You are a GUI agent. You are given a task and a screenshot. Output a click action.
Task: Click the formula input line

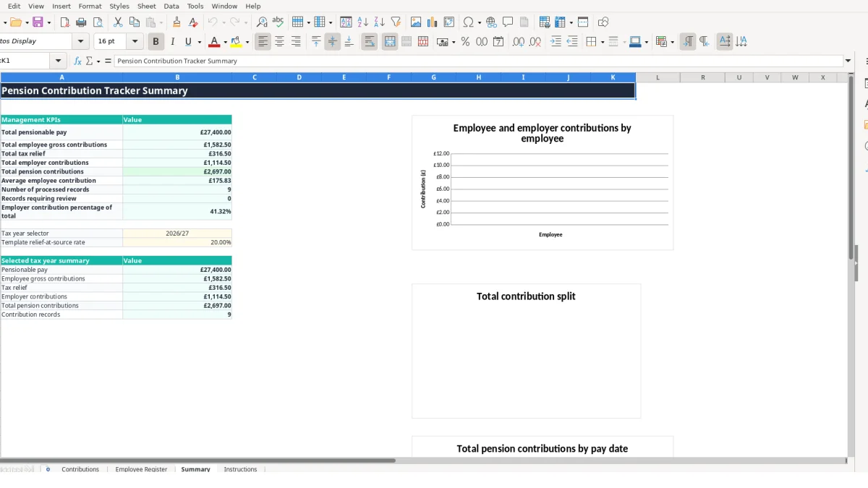479,61
